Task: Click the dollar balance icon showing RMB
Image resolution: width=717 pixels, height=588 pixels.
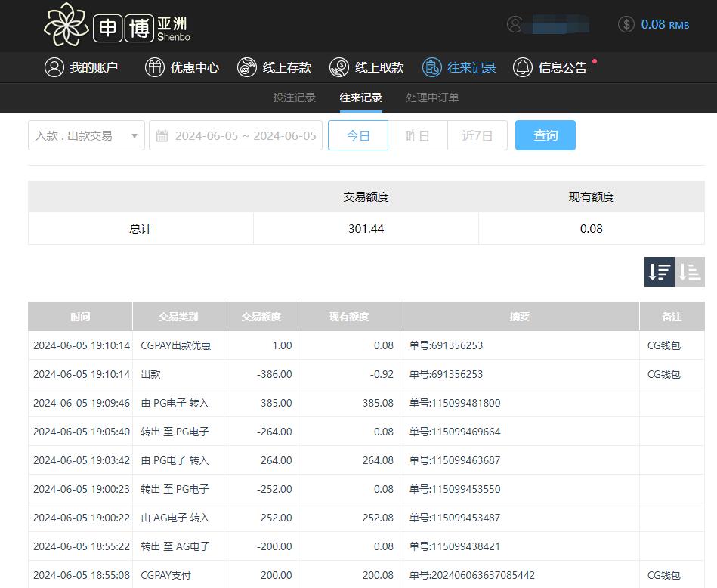Action: pyautogui.click(x=626, y=23)
